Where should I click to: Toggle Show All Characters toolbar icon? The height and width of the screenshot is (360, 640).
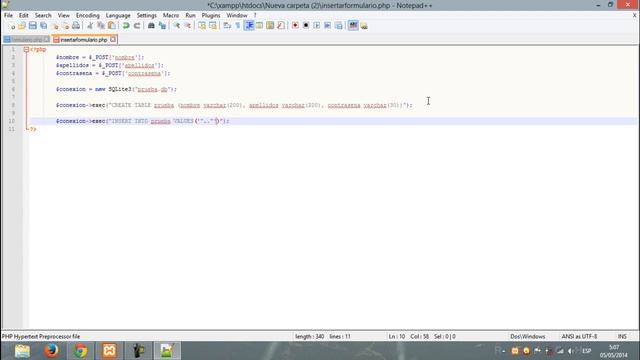click(238, 26)
